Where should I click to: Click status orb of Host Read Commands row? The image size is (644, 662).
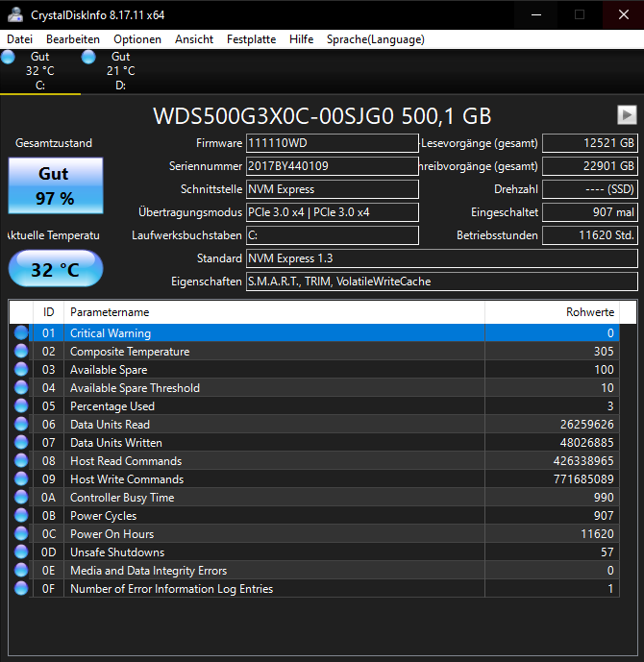click(x=21, y=460)
